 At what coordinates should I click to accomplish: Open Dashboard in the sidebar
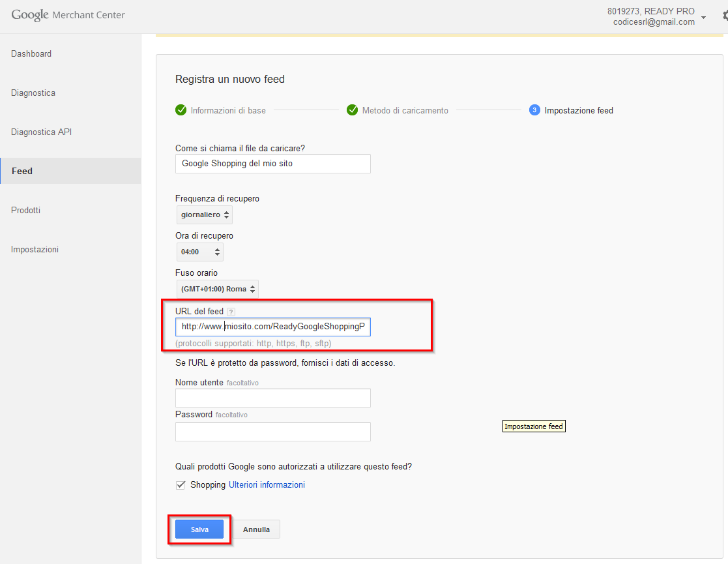coord(31,54)
